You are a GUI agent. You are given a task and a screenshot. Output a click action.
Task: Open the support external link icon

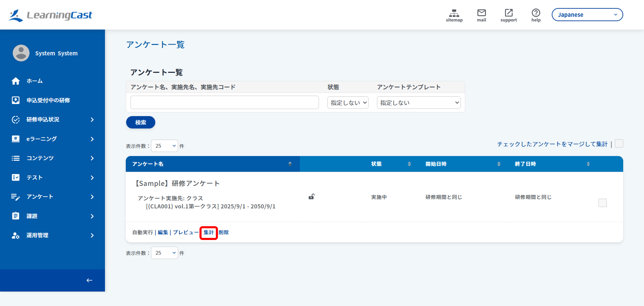coord(508,13)
